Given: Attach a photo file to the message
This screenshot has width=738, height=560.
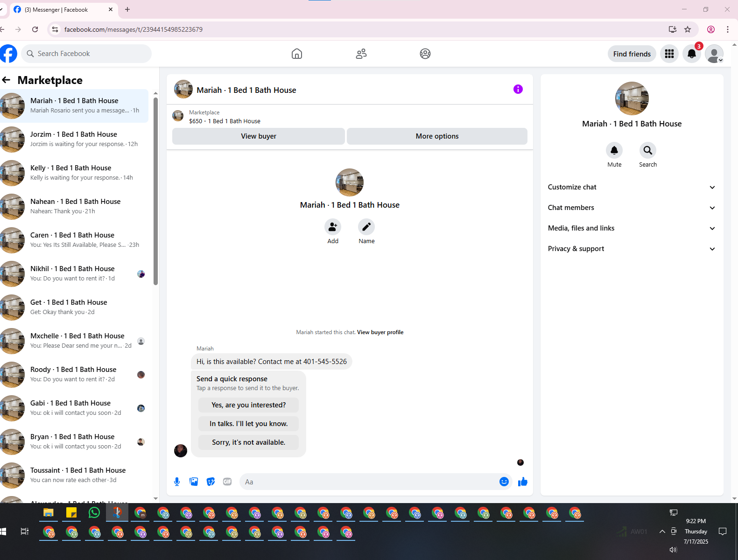Looking at the screenshot, I should click(194, 482).
